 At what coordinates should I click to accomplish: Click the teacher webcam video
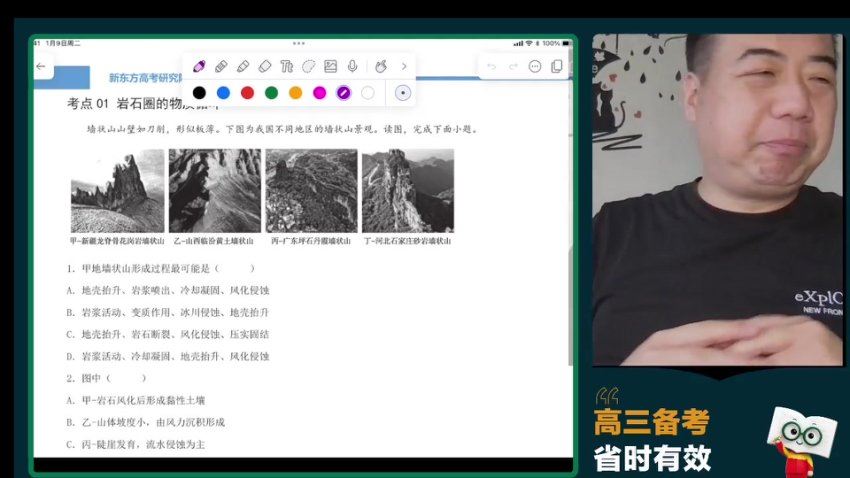coord(718,199)
